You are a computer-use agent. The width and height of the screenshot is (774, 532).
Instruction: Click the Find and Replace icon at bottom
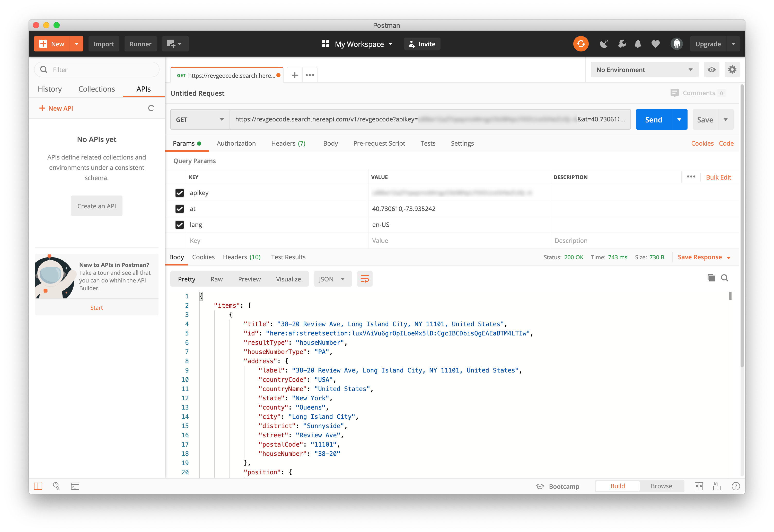pos(56,486)
